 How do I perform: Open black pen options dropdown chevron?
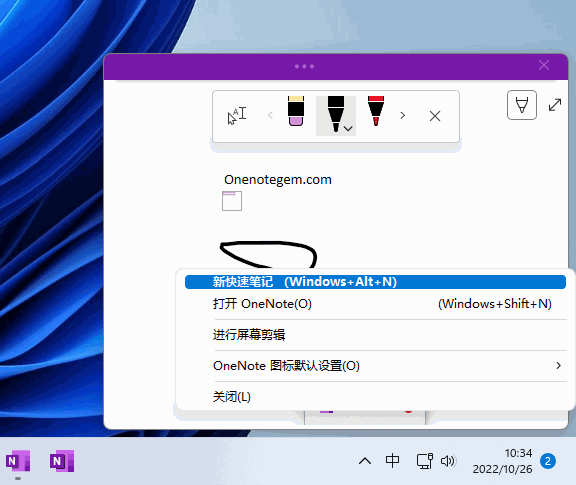tap(348, 128)
